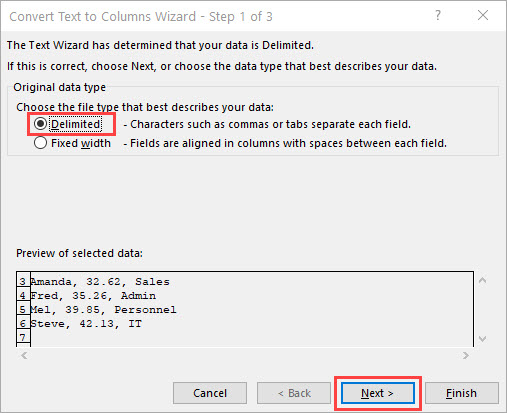The width and height of the screenshot is (507, 413).
Task: Close the Convert Text to Columns Wizard
Action: click(x=483, y=15)
